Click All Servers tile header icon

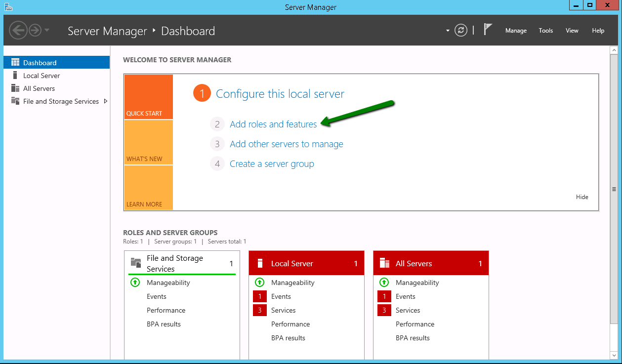point(384,263)
